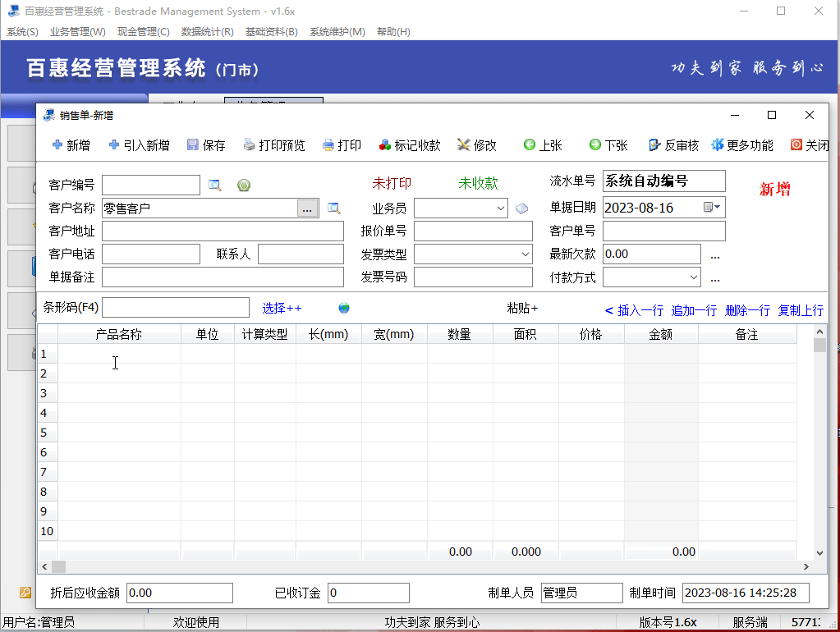The image size is (840, 632).
Task: Open the 数据统计(R) menu
Action: click(207, 32)
